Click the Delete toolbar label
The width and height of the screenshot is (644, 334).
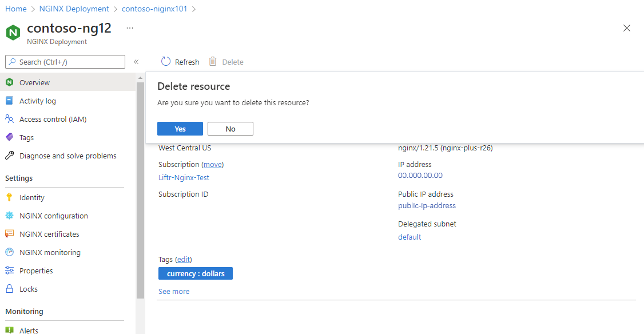[x=233, y=62]
